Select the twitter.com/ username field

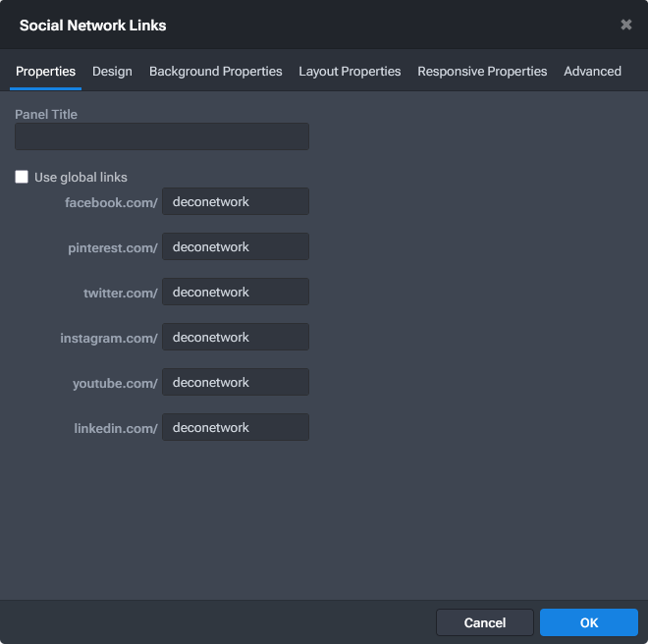coord(236,292)
